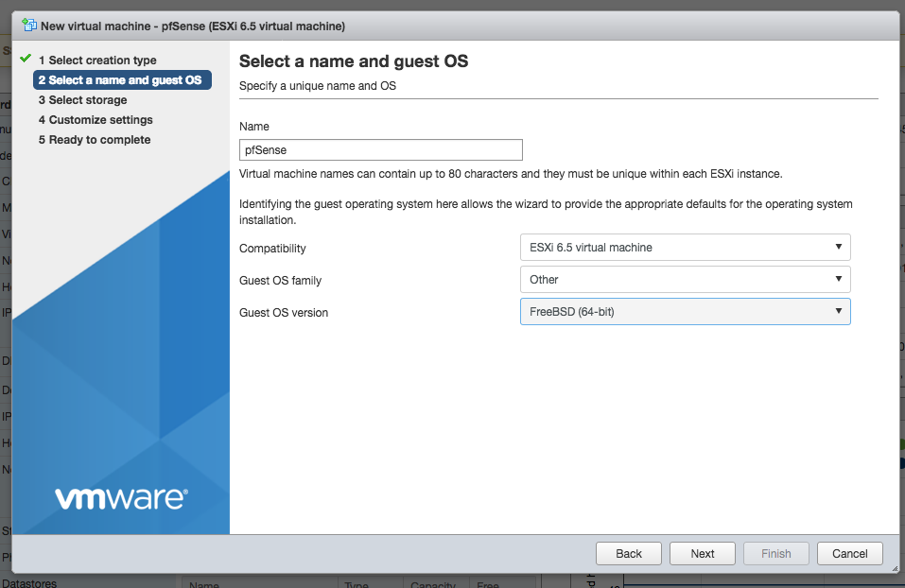Click the green checkmark beside Select creation type
This screenshot has width=905, height=588.
click(x=26, y=60)
